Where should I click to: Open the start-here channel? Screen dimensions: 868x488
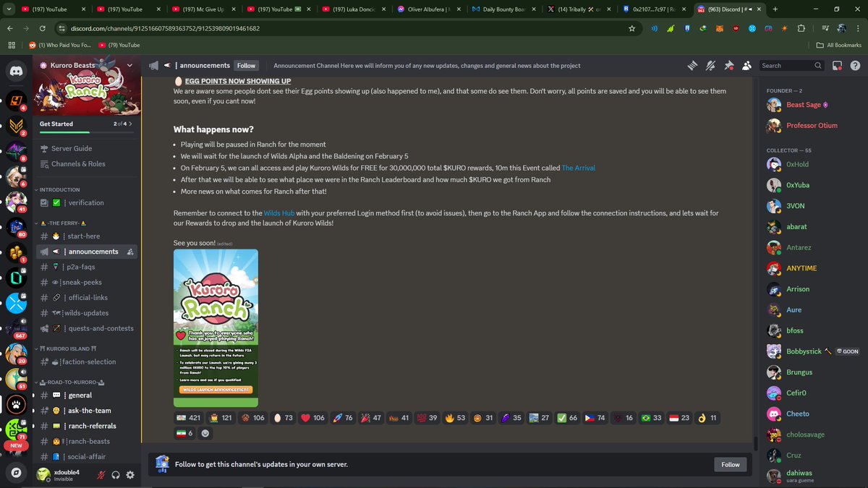click(x=87, y=236)
